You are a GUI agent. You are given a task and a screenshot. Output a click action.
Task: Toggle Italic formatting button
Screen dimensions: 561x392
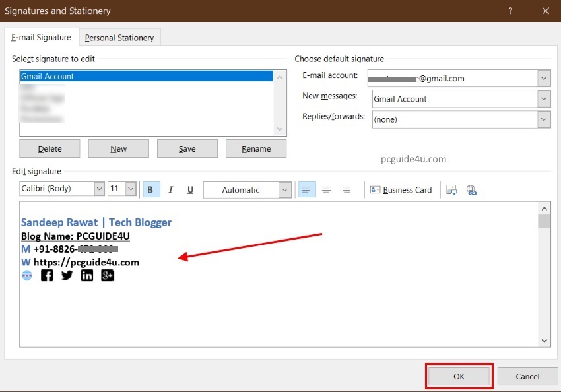click(x=170, y=190)
